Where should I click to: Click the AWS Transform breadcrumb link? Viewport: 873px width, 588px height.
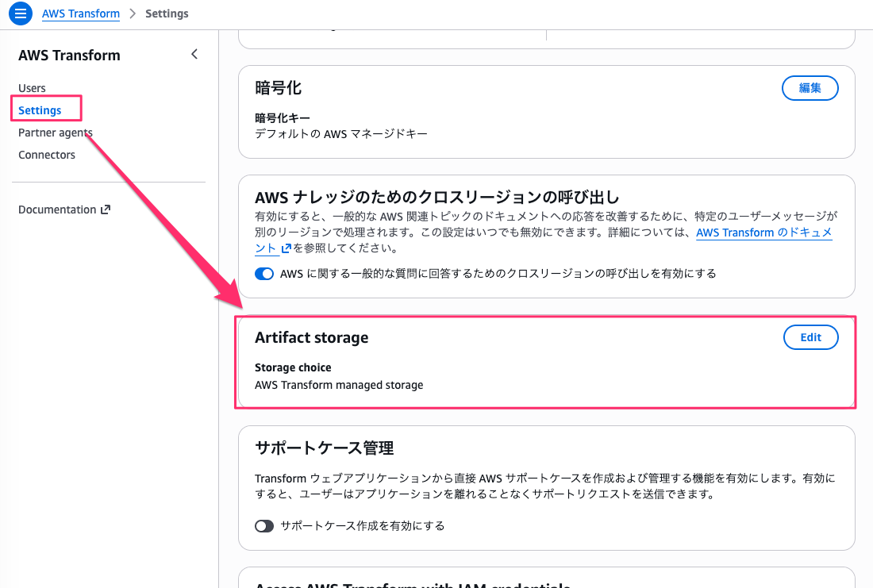pyautogui.click(x=81, y=13)
